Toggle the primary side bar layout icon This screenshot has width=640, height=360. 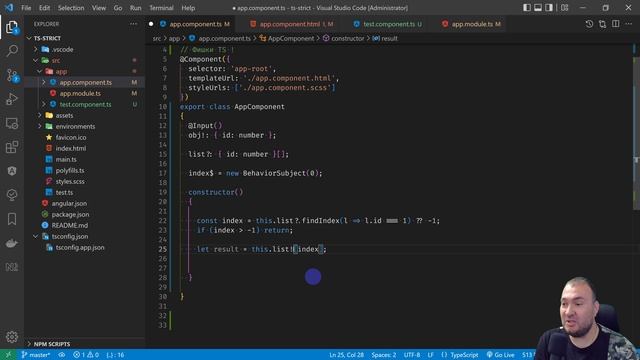[527, 8]
